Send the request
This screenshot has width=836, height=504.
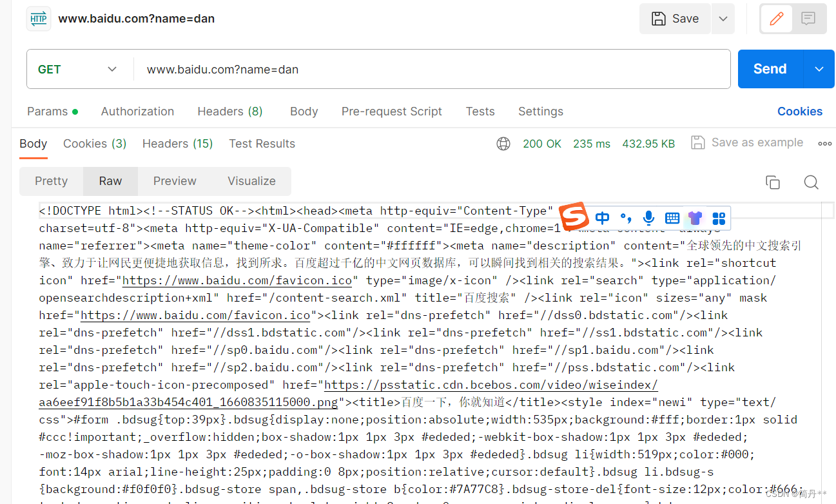pos(770,69)
